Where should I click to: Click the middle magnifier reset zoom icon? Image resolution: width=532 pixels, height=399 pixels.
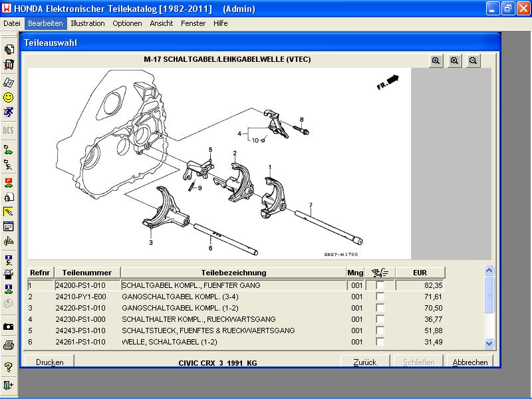click(454, 61)
